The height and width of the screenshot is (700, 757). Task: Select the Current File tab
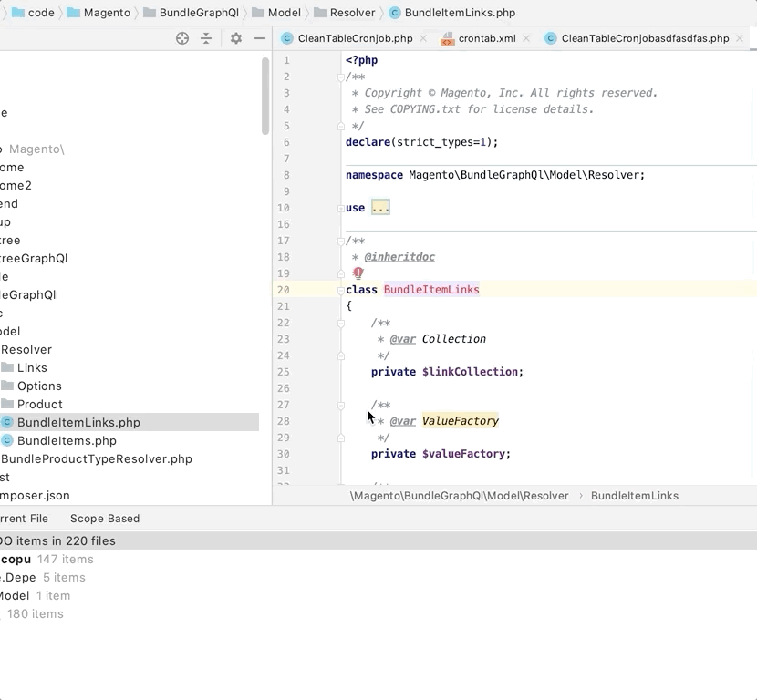pyautogui.click(x=24, y=519)
